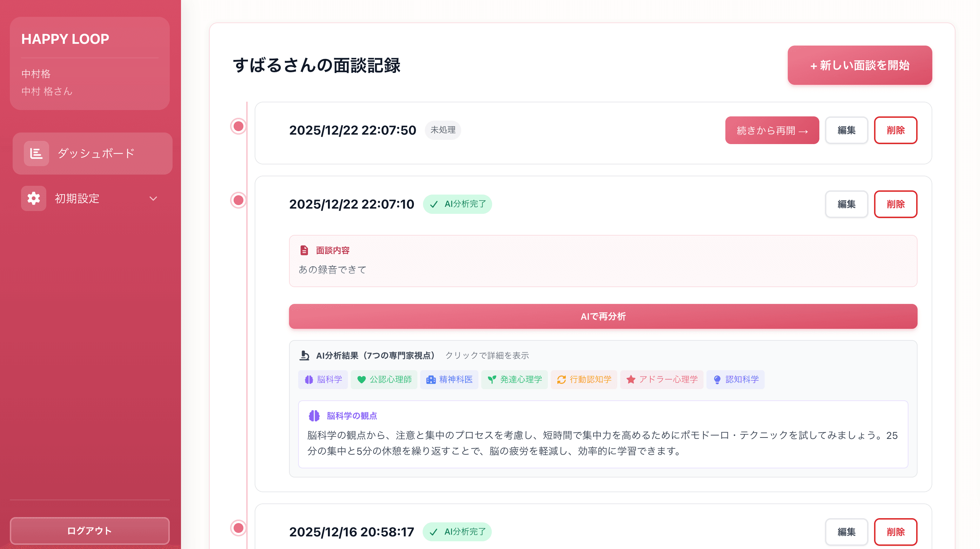Image resolution: width=980 pixels, height=549 pixels.
Task: Delete the 2025/12/22 22:07:10 record
Action: coord(895,204)
